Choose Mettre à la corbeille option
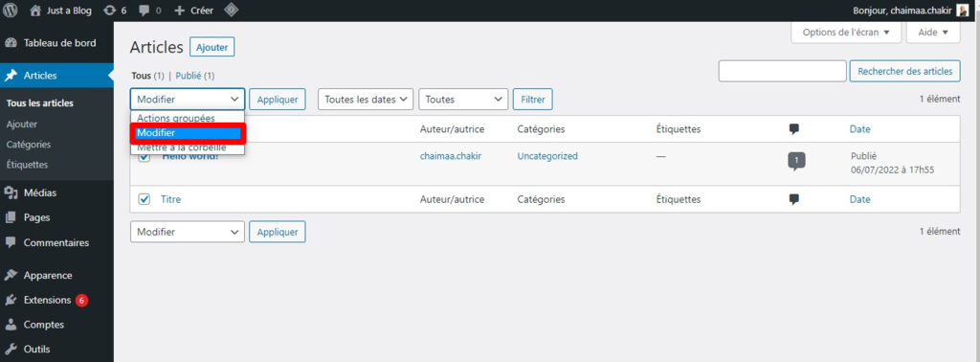 pyautogui.click(x=187, y=147)
